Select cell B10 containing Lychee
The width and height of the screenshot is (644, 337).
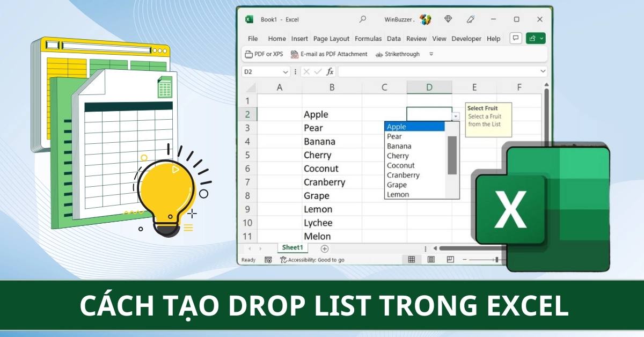tap(332, 223)
